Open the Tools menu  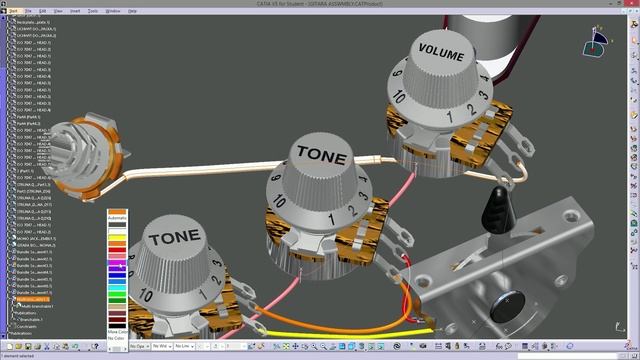click(x=93, y=11)
